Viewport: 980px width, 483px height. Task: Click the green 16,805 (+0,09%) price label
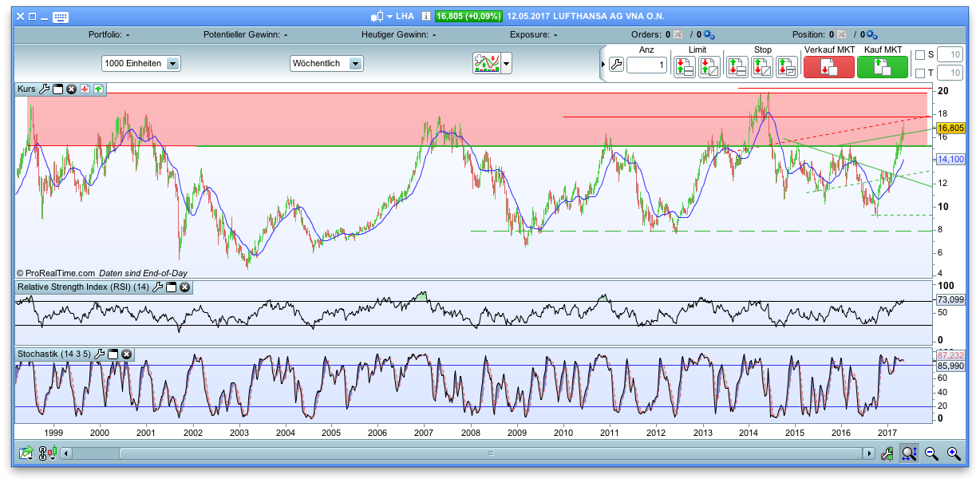[x=468, y=16]
